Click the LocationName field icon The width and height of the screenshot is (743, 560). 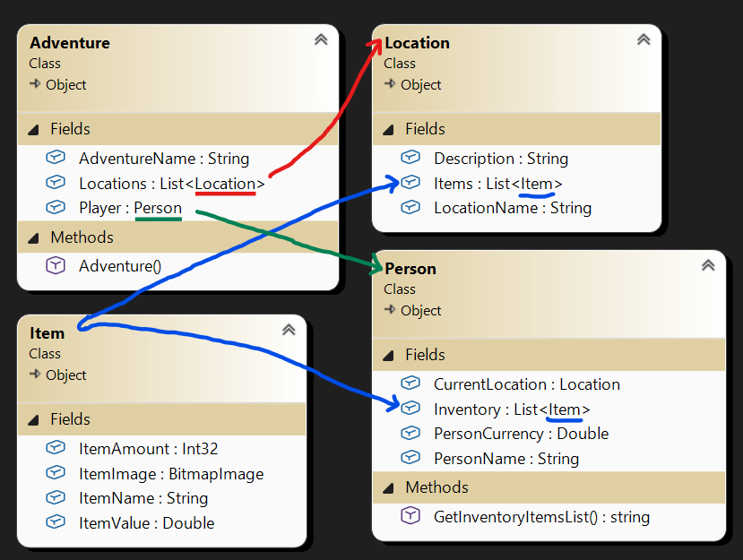410,207
